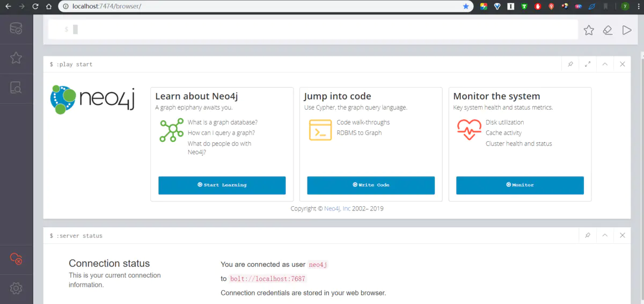Go to browser Home icon
644x304 pixels.
coord(49,6)
